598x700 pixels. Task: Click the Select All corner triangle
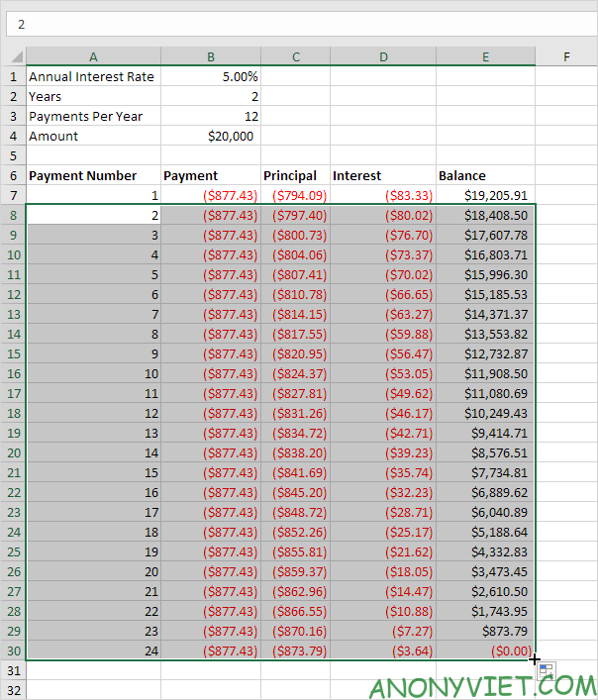pyautogui.click(x=13, y=57)
